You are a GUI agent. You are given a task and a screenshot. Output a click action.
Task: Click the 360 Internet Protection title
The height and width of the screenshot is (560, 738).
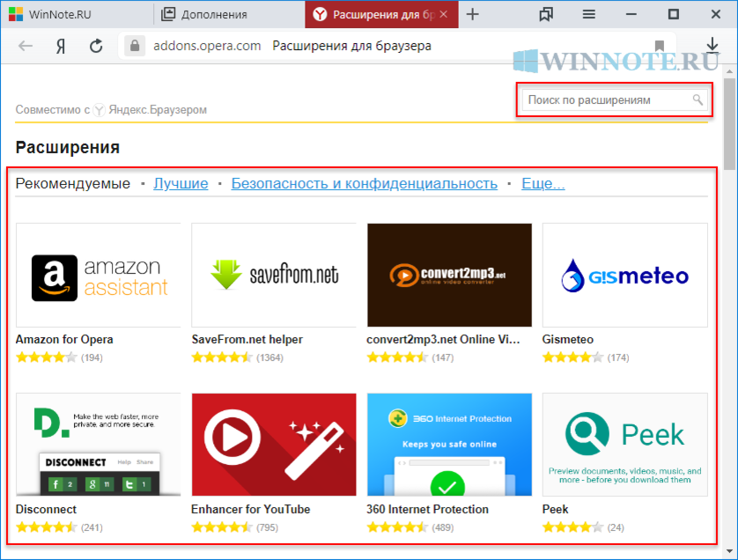click(x=427, y=509)
